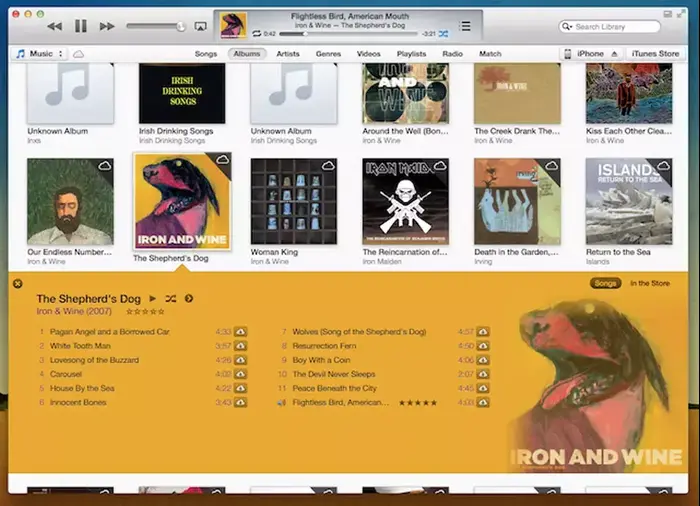700x506 pixels.
Task: Select the Songs toggle in album panel
Action: pyautogui.click(x=605, y=283)
